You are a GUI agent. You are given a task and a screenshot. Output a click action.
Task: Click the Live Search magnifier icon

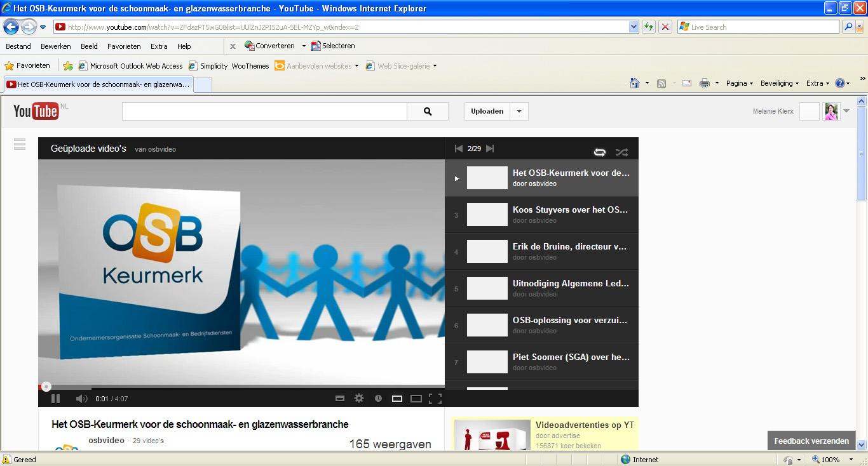click(x=848, y=27)
